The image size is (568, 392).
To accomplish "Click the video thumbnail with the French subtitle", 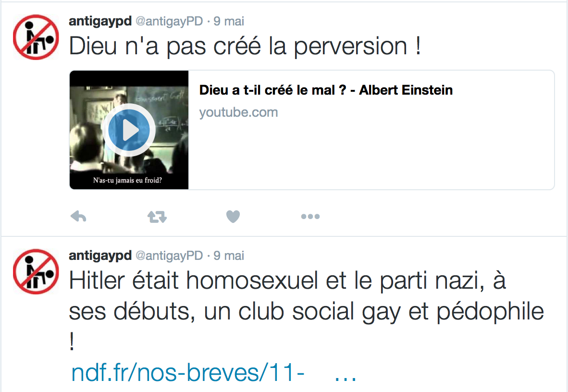I will coord(129,130).
